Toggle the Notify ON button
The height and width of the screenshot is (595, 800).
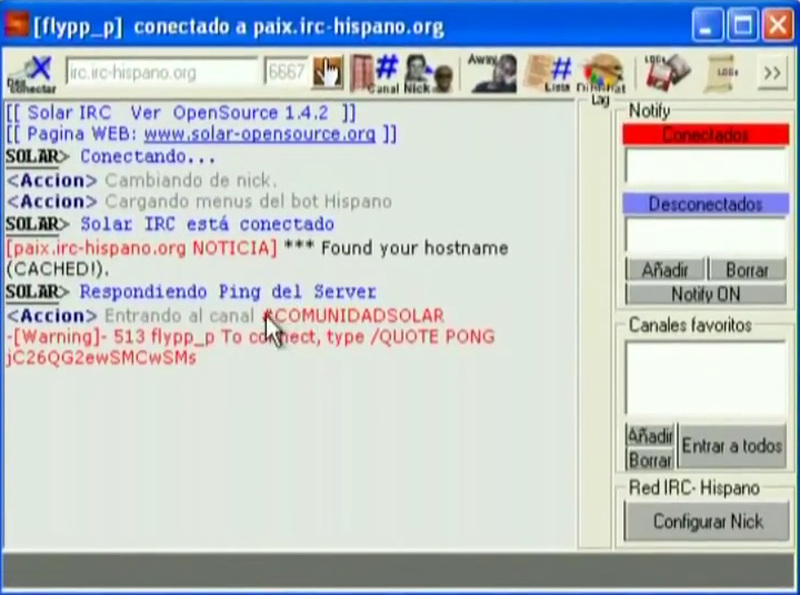coord(706,294)
